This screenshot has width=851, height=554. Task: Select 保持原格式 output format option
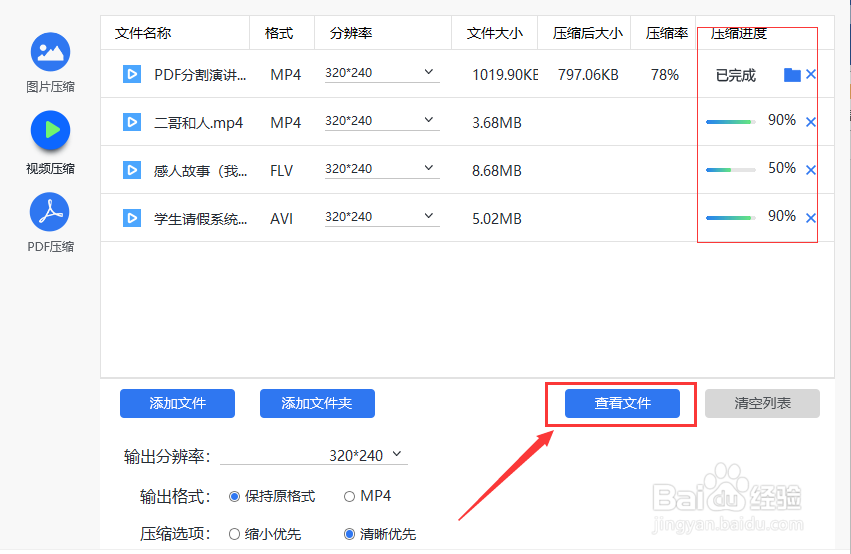[234, 496]
